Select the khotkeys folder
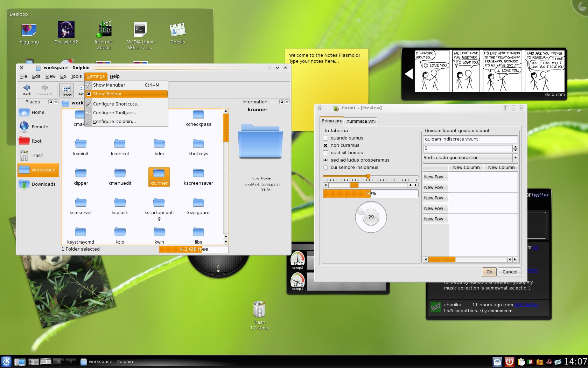The image size is (588, 368). (198, 148)
